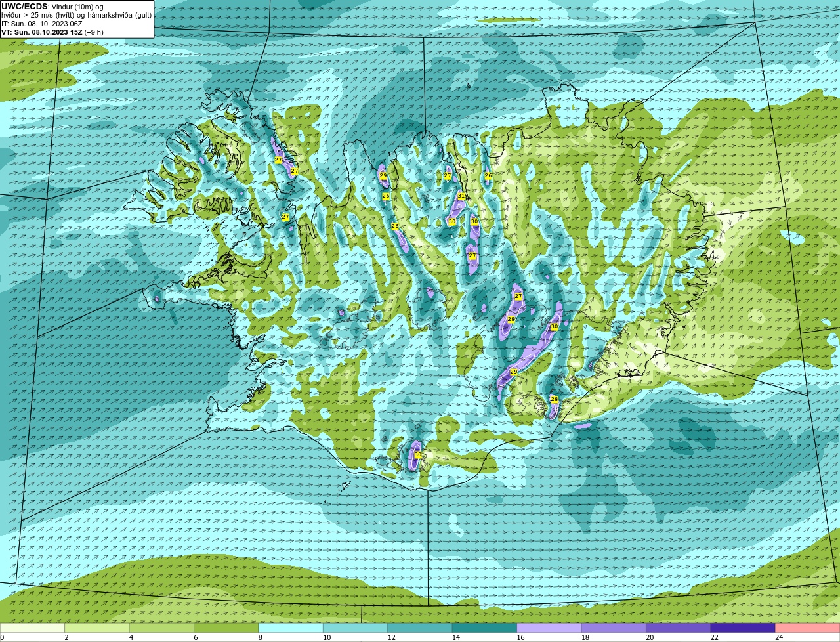This screenshot has width=840, height=642.
Task: Click the legend tick label 2
Action: pyautogui.click(x=66, y=637)
